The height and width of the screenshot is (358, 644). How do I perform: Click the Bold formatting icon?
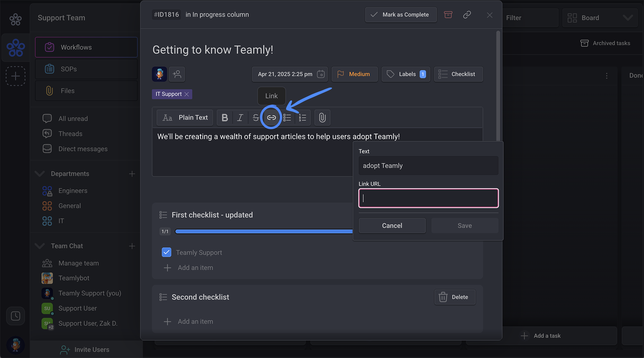click(224, 117)
